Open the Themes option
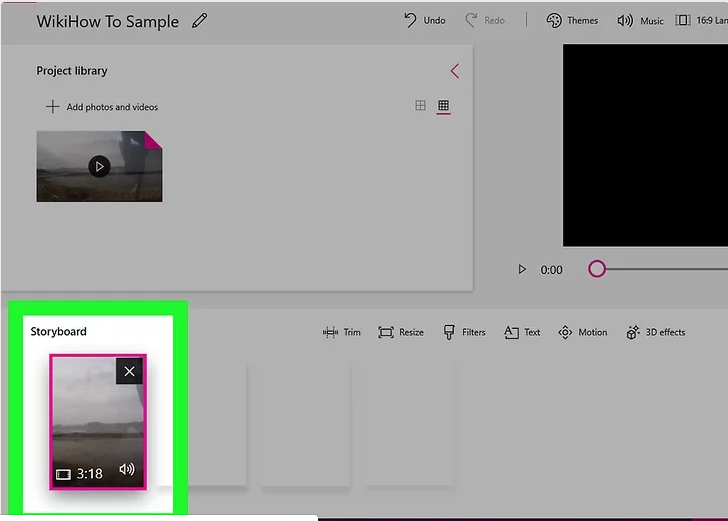The width and height of the screenshot is (728, 521). [572, 20]
